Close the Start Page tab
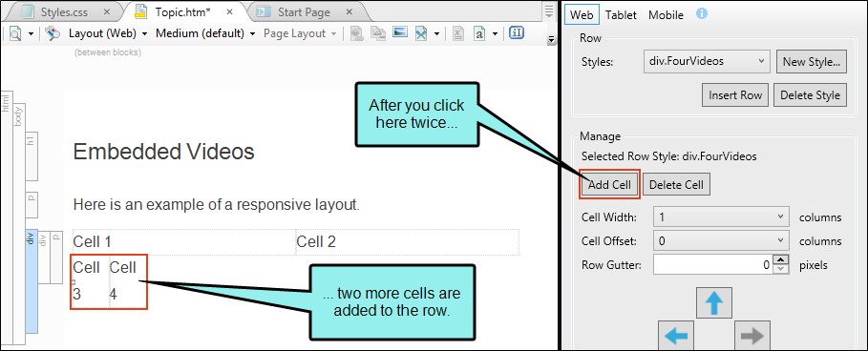The height and width of the screenshot is (351, 868). click(x=349, y=11)
